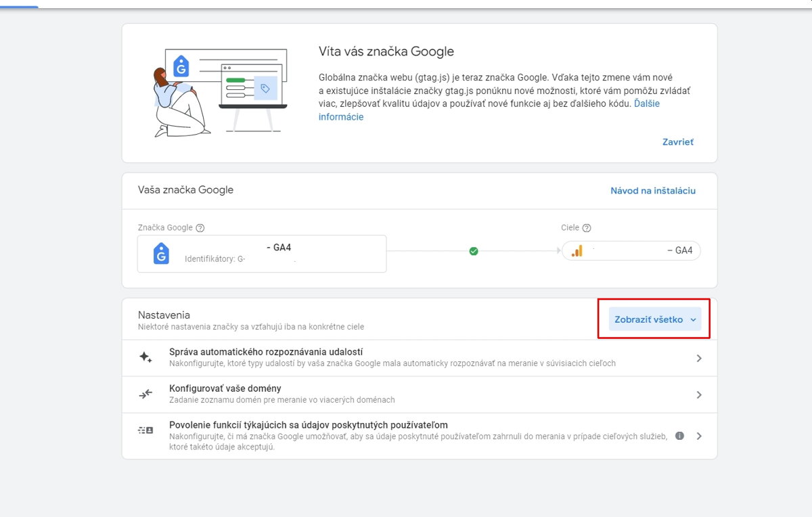Click the user-provided data icon
Image resolution: width=812 pixels, height=517 pixels.
[x=145, y=430]
